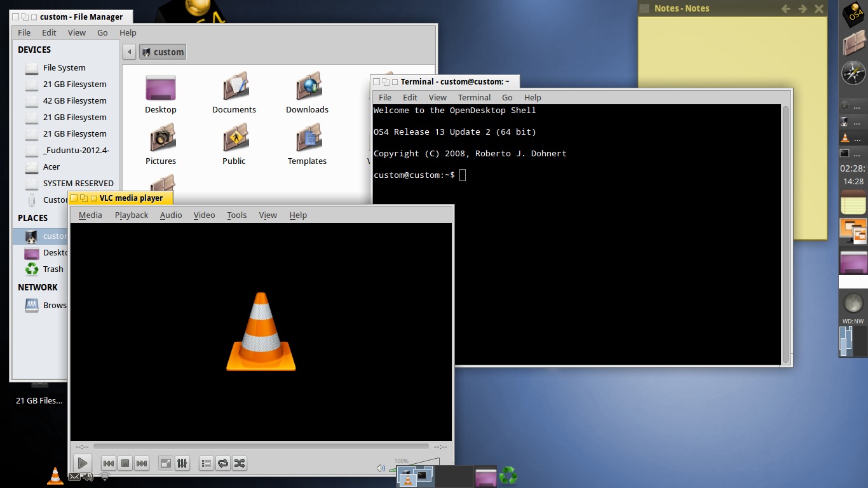The image size is (868, 488).
Task: Show VLC extended settings equalizer button
Action: [182, 464]
